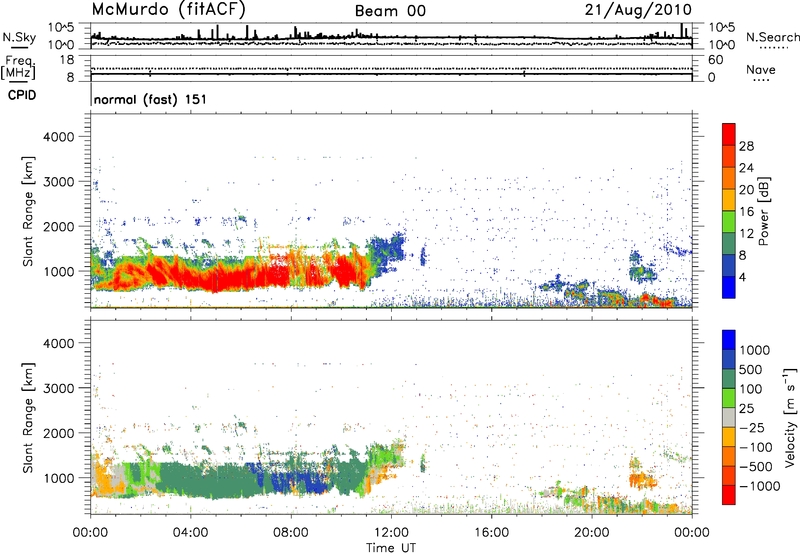Click the "28" tick on Power scale
This screenshot has width=800, height=554.
coord(746,146)
